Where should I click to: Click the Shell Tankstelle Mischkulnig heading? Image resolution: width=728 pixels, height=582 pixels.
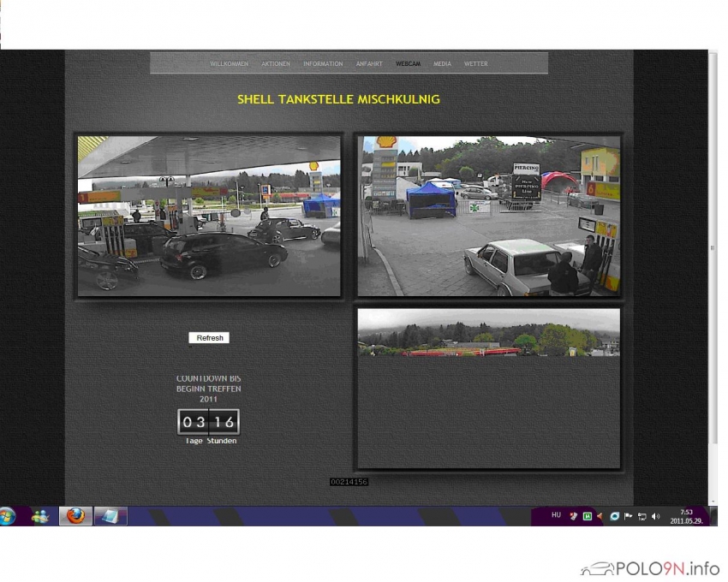(x=338, y=99)
